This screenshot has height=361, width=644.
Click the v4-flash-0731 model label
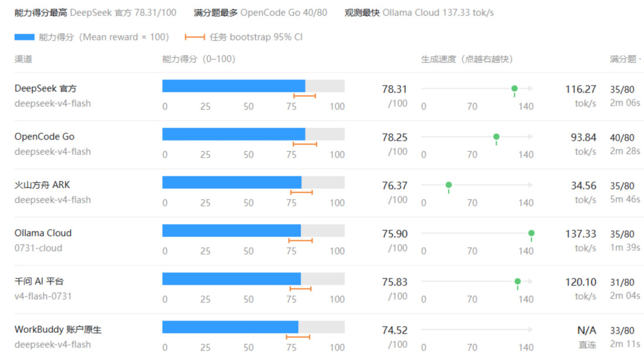(43, 296)
